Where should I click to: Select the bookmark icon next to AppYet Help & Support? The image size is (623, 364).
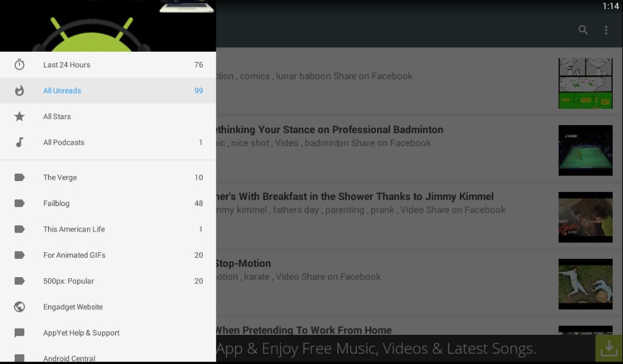coord(20,333)
